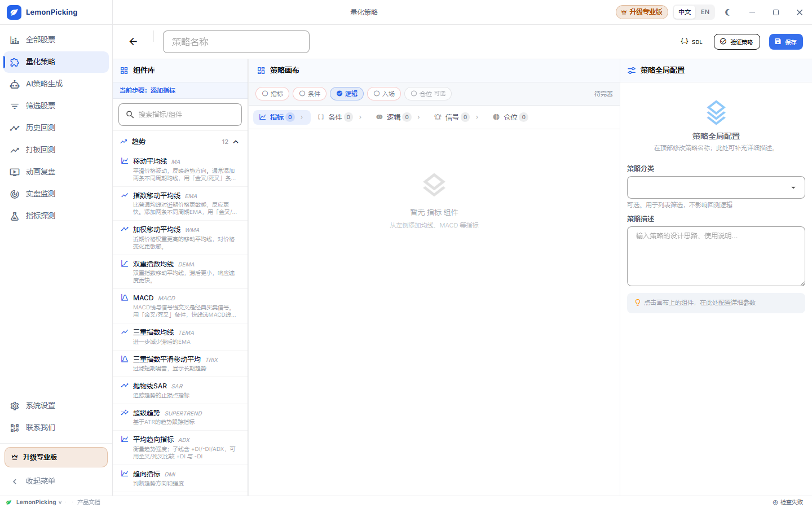Screen dimensions: 812x508
Task: Select the 入场 step radio chip
Action: (x=384, y=94)
